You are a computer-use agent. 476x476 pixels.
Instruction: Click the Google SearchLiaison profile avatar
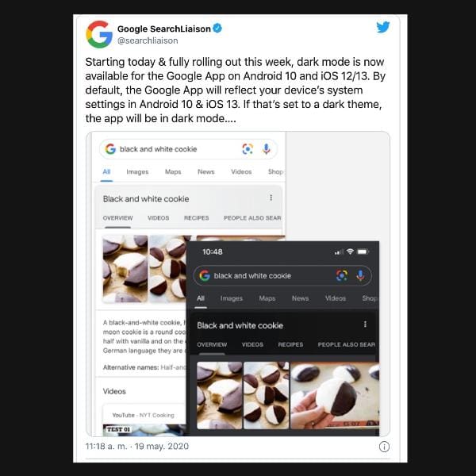[99, 34]
